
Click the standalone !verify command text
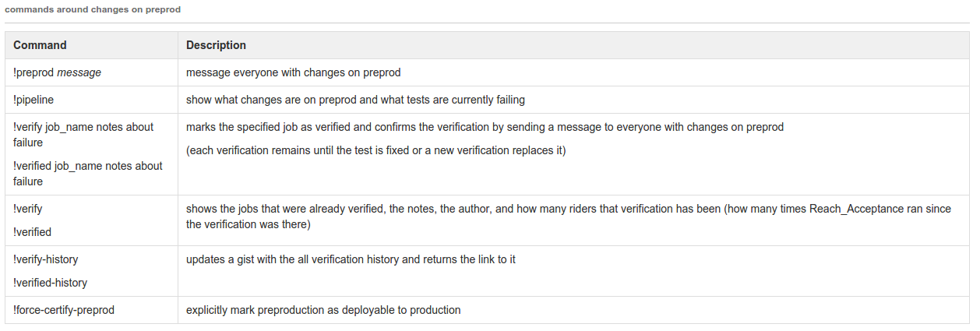click(28, 209)
